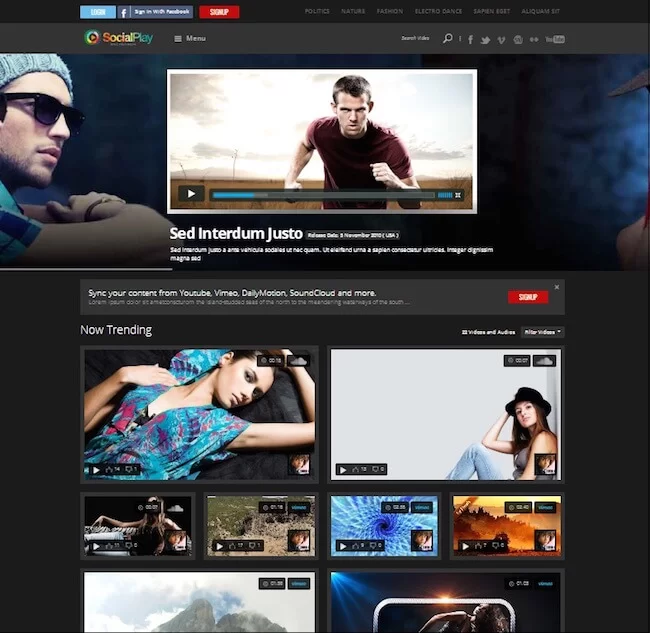Screen dimensions: 650x633
Task: Click the search magnifier icon
Action: pyautogui.click(x=447, y=39)
